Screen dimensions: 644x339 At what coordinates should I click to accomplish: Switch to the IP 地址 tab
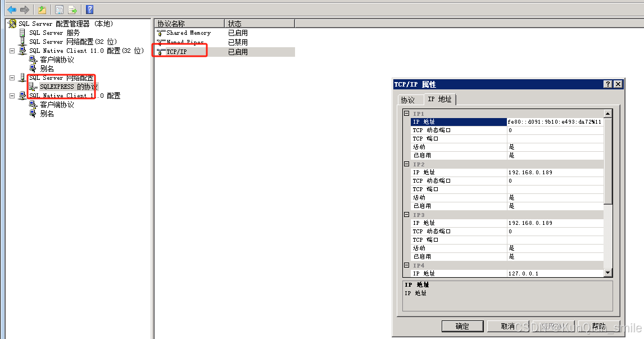click(439, 99)
